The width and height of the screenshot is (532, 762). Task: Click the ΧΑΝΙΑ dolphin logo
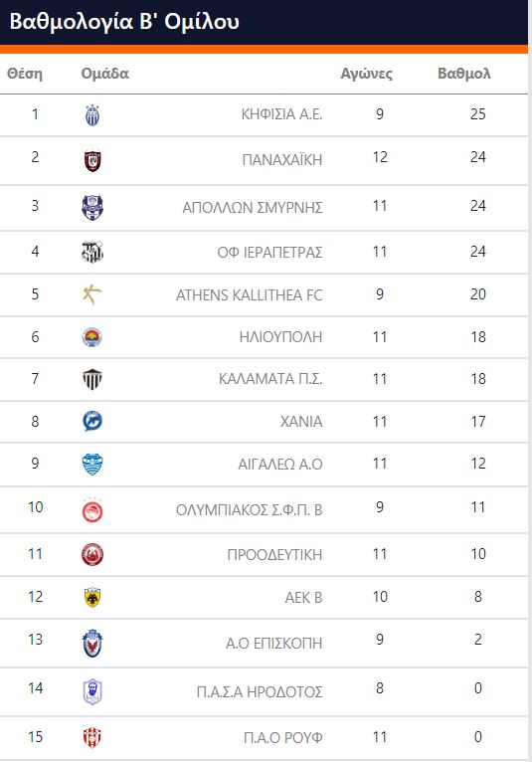[x=92, y=422]
